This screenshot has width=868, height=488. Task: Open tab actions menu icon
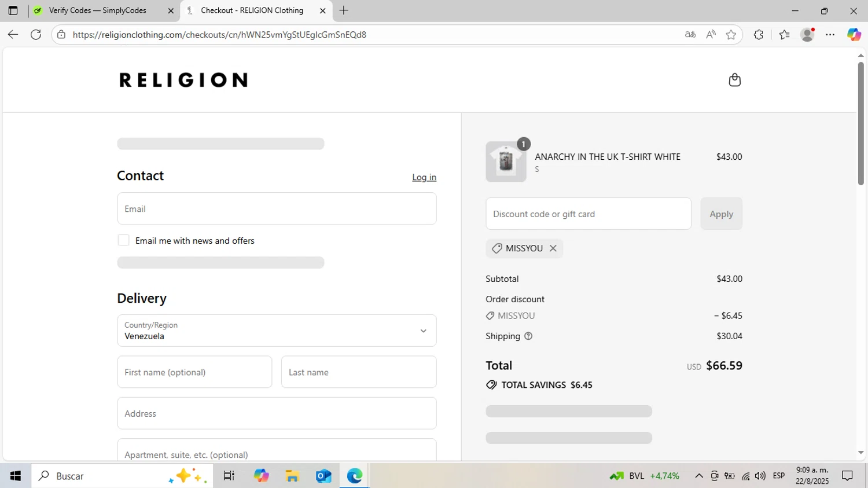(13, 10)
